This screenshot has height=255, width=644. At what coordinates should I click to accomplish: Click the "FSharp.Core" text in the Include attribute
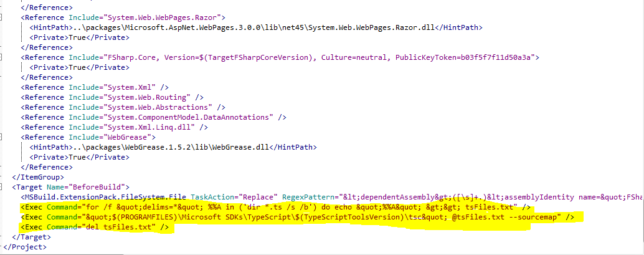tap(132, 57)
